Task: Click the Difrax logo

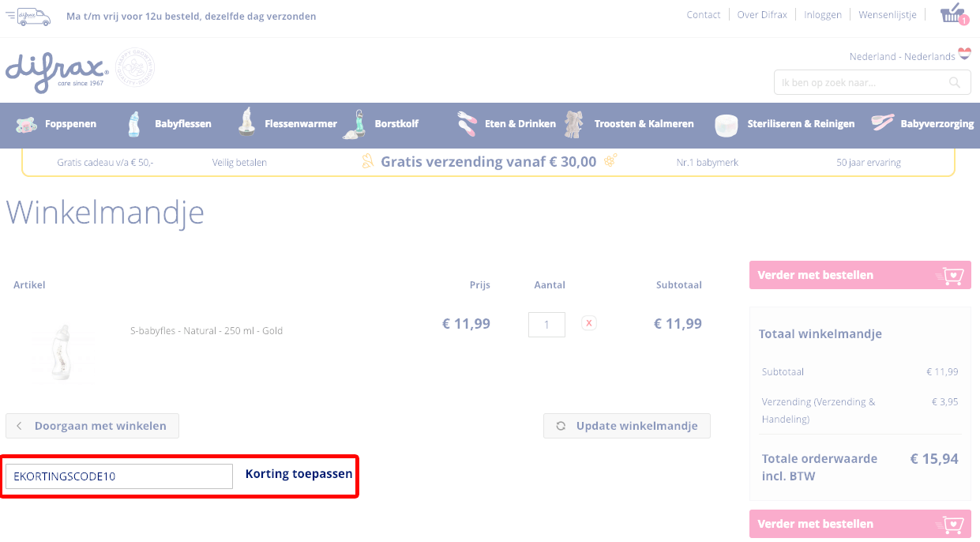Action: point(57,70)
